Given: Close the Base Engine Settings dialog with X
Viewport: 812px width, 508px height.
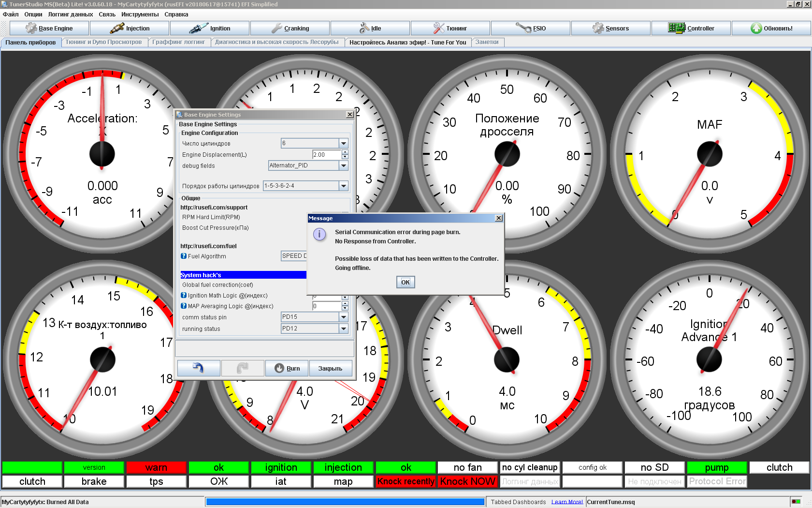Looking at the screenshot, I should [x=349, y=115].
